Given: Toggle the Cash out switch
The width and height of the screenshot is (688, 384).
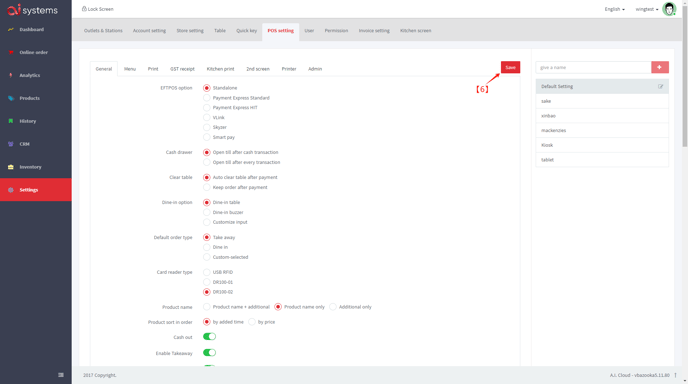Looking at the screenshot, I should 209,337.
